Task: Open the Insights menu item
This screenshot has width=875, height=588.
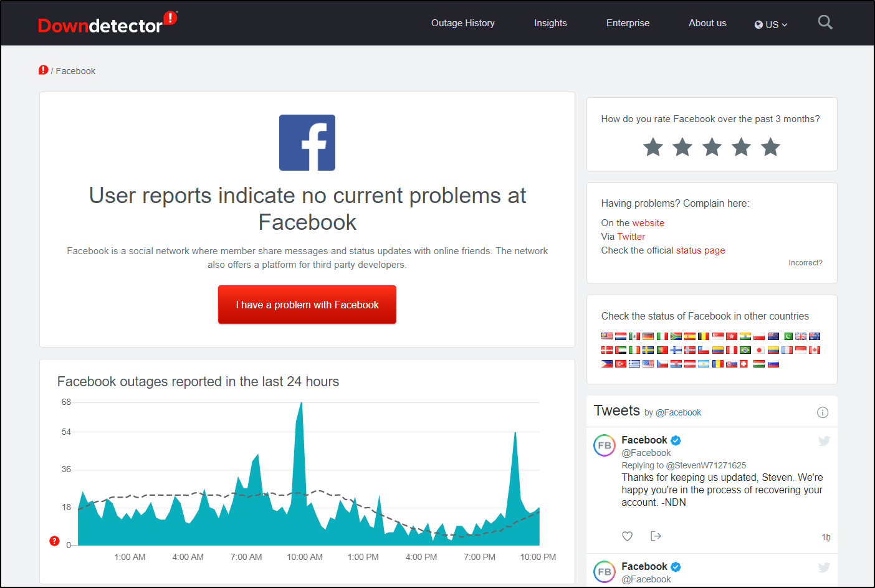Action: tap(550, 23)
